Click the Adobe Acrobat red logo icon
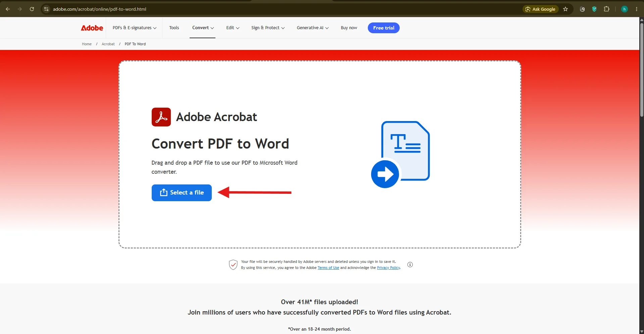 pyautogui.click(x=161, y=117)
